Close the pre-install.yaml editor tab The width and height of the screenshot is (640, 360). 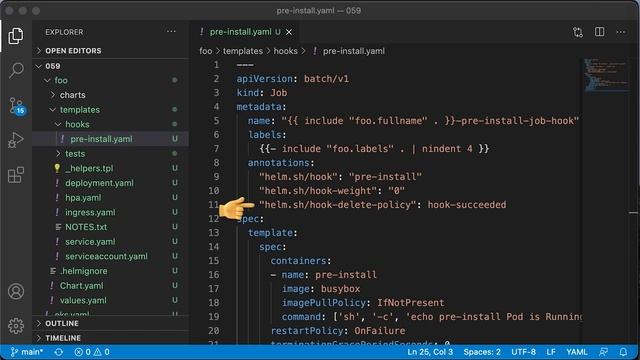pyautogui.click(x=289, y=32)
